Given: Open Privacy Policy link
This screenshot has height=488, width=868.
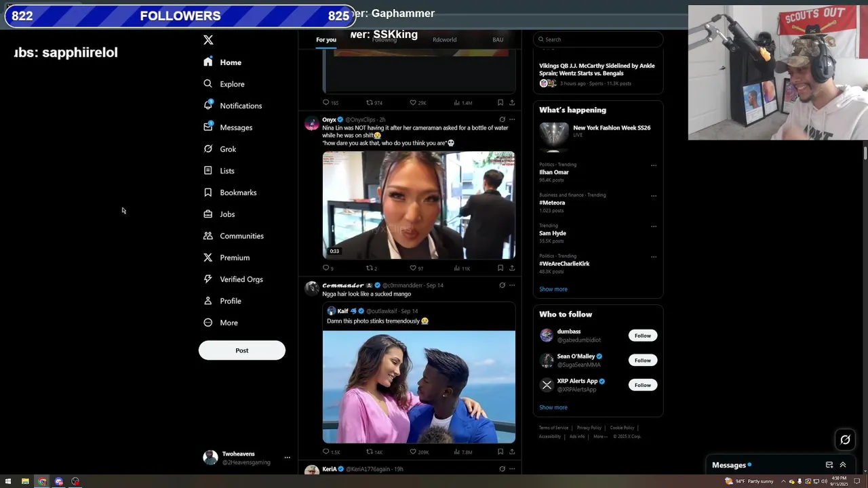Looking at the screenshot, I should click(589, 428).
